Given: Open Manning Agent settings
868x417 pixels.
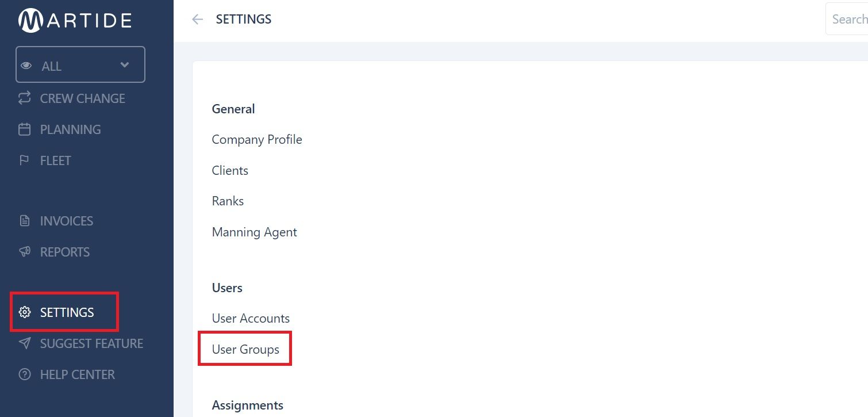Looking at the screenshot, I should click(x=254, y=232).
